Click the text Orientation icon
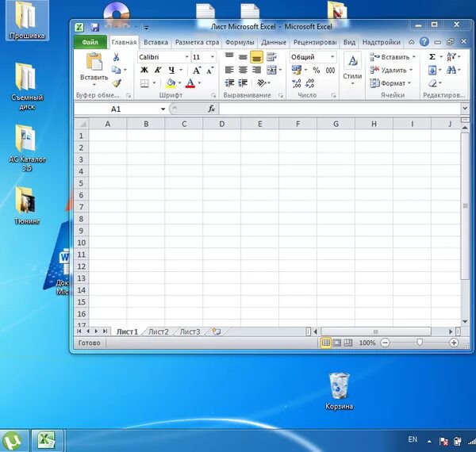Viewport: 476px width, 452px height. click(x=261, y=82)
